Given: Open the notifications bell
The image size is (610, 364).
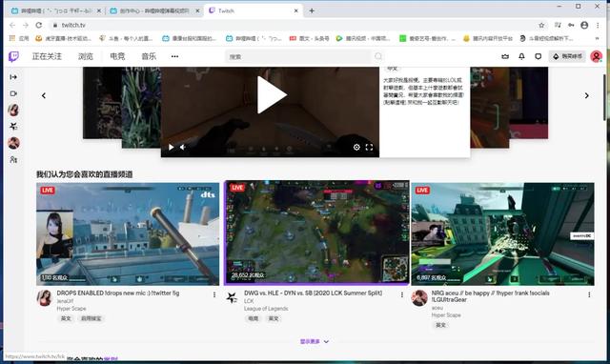Looking at the screenshot, I should [x=521, y=57].
